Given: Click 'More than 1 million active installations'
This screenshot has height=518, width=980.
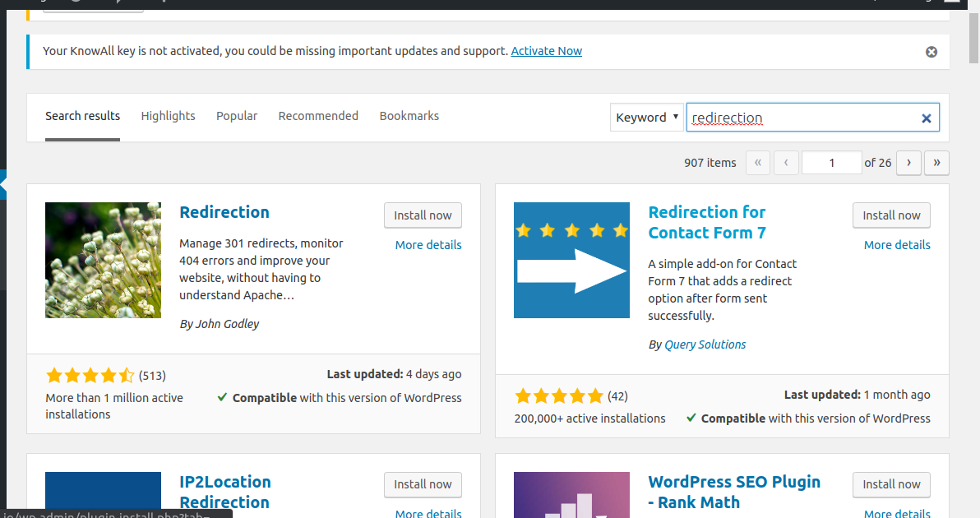Looking at the screenshot, I should [114, 406].
